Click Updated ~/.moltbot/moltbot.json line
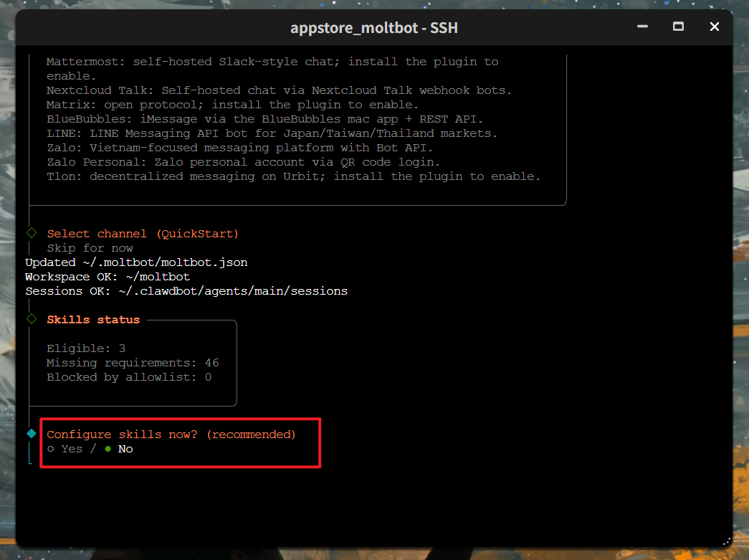This screenshot has height=560, width=749. pos(136,262)
